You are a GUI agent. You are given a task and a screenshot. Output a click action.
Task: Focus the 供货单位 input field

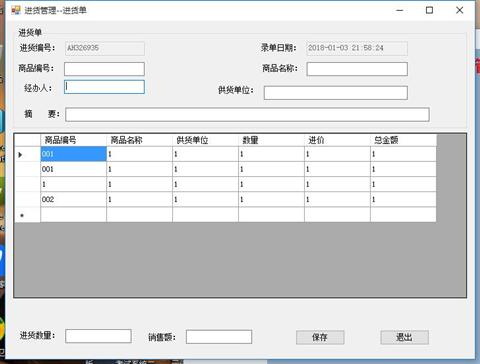click(x=336, y=93)
